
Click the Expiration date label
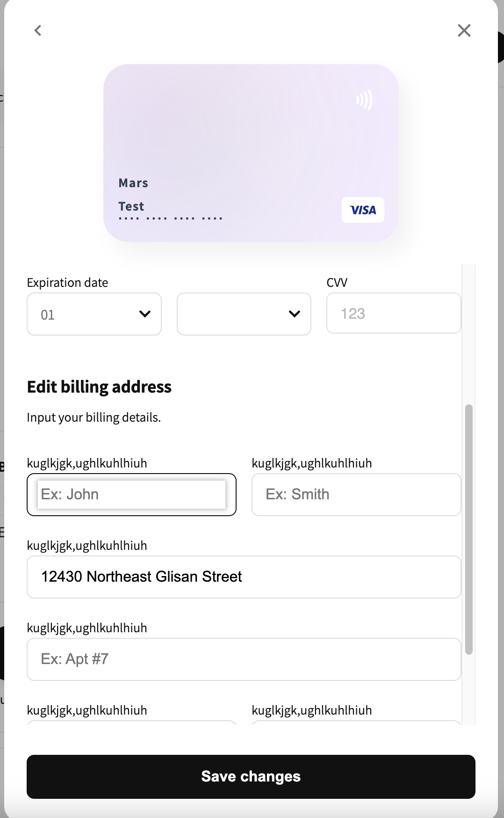[x=67, y=283]
